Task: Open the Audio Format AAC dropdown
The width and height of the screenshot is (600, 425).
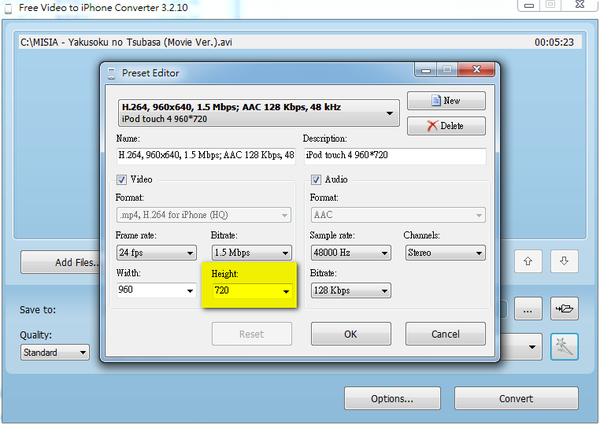Action: 398,215
